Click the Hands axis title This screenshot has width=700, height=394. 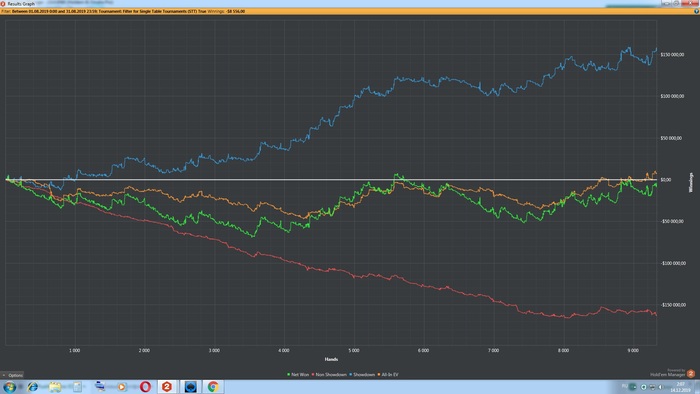click(331, 359)
